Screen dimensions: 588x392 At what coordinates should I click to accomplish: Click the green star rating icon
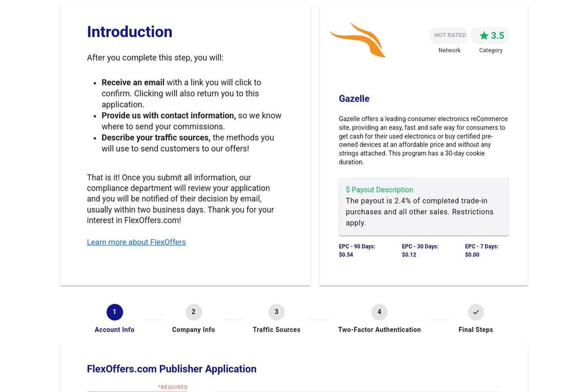click(484, 36)
